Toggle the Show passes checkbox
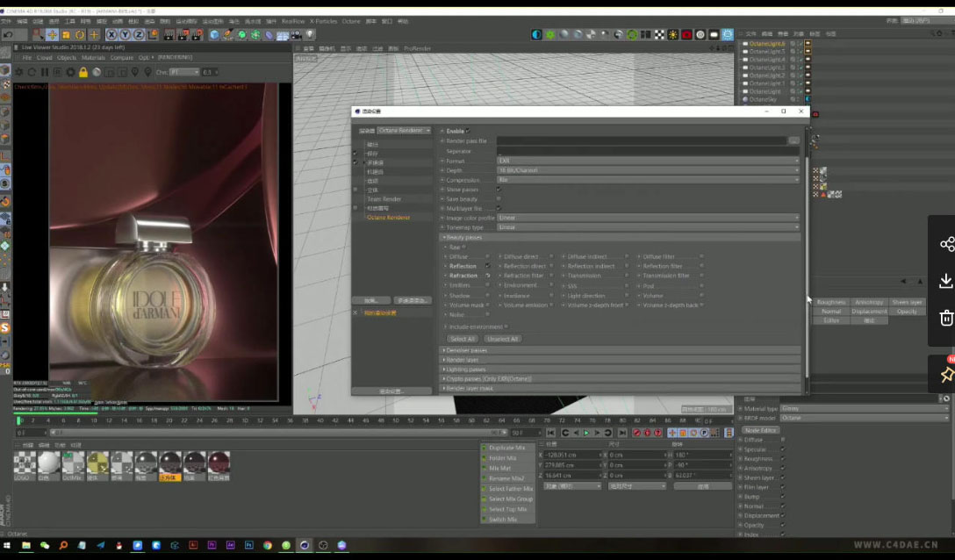The image size is (955, 560). (499, 190)
